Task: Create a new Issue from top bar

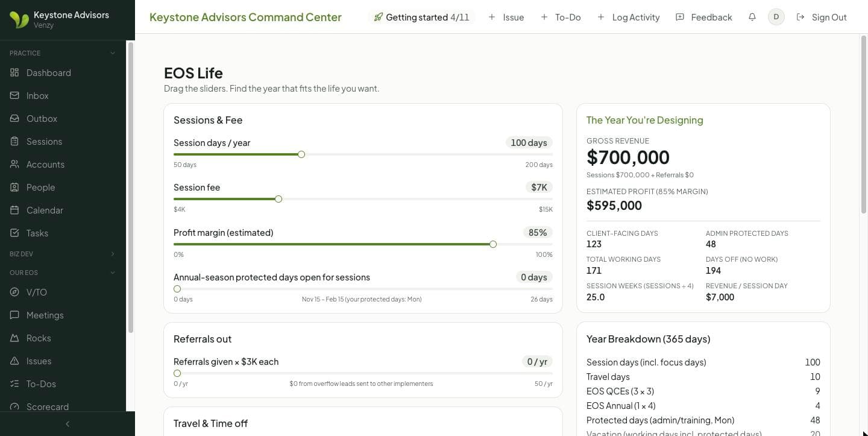Action: 506,17
